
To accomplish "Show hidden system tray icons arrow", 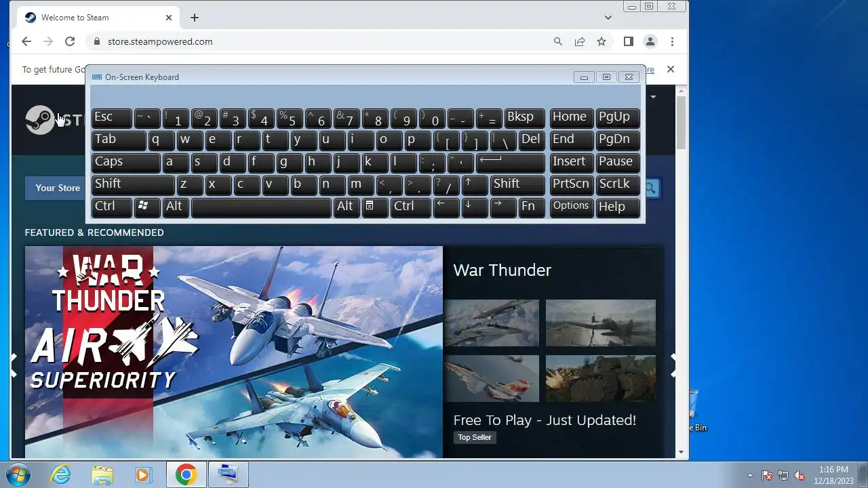I will (x=750, y=476).
